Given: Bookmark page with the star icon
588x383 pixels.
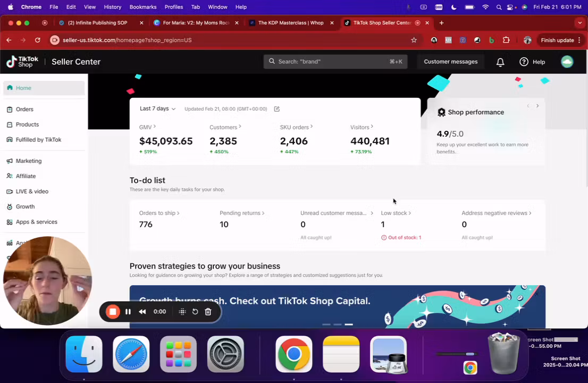Looking at the screenshot, I should [414, 40].
